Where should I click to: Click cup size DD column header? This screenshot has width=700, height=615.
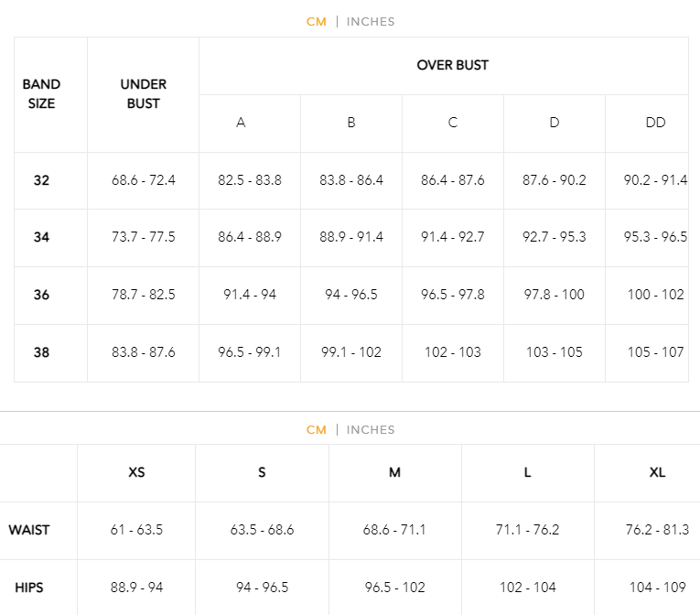(655, 123)
